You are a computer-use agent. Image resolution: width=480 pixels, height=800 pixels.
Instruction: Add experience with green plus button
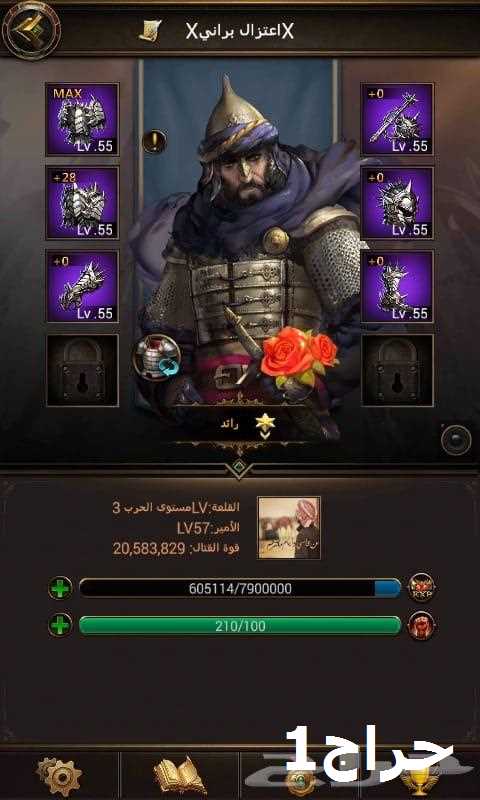tap(60, 588)
